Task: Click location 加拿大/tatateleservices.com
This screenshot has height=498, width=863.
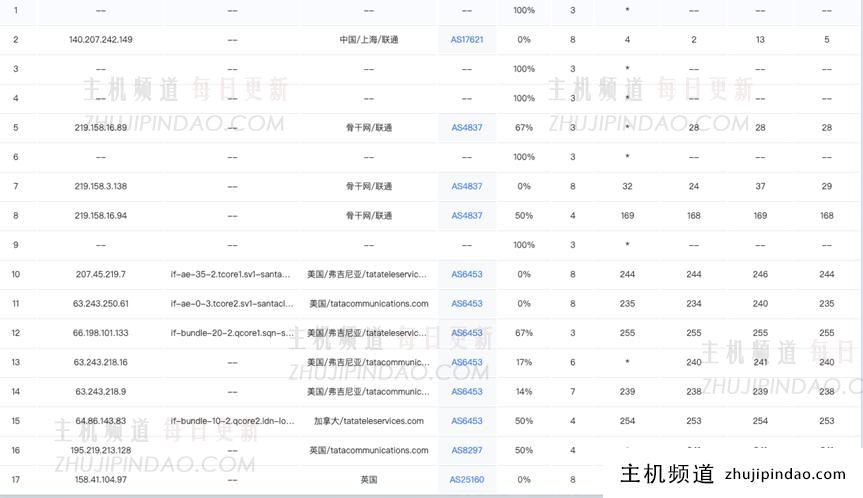Action: click(x=369, y=421)
